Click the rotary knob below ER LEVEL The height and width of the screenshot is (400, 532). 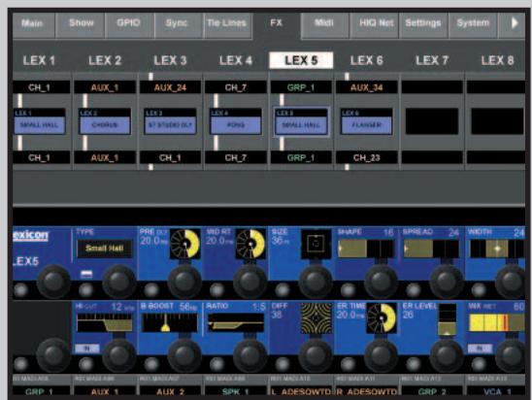pos(447,355)
